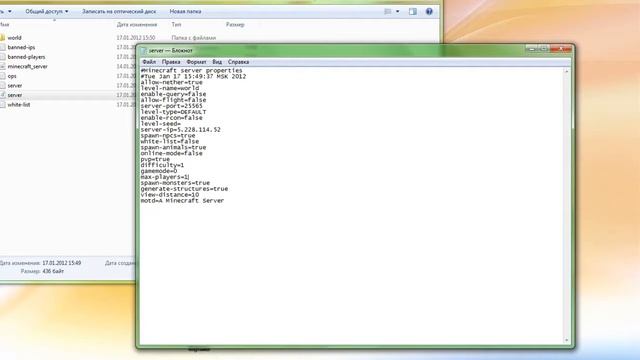Click the #Minecraft server properties header line
The height and width of the screenshot is (360, 640).
pyautogui.click(x=191, y=71)
